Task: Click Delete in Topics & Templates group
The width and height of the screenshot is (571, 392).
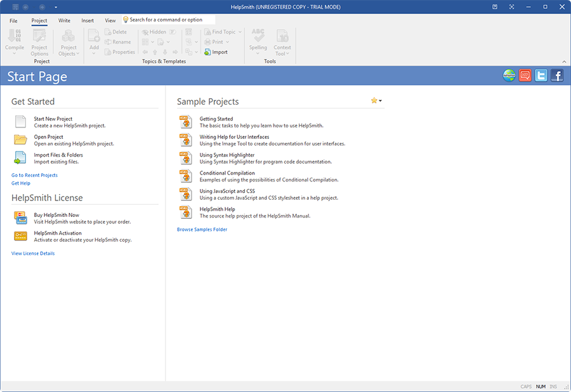Action: [x=116, y=32]
